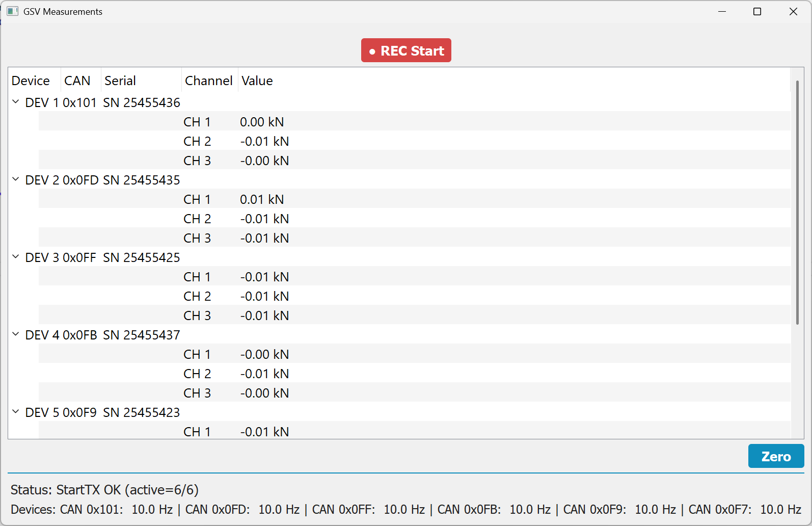
Task: Select serial SN 25455423 of DEV 5
Action: (x=142, y=412)
